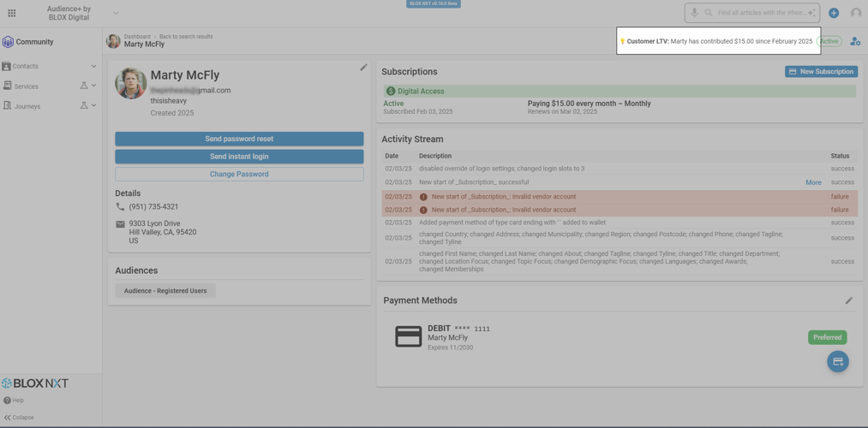Screen dimensions: 868x428
Task: Click the 'Send password reset' button
Action: point(239,139)
